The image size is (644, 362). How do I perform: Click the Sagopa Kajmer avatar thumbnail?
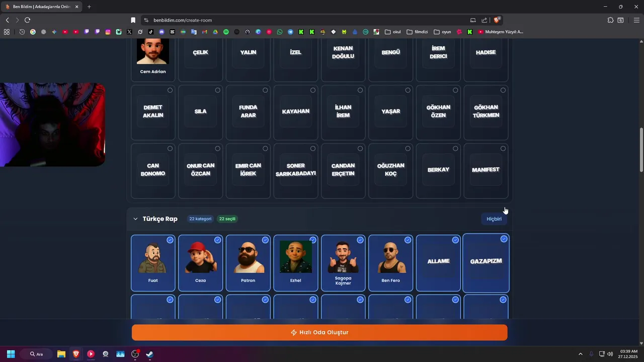pos(343,257)
